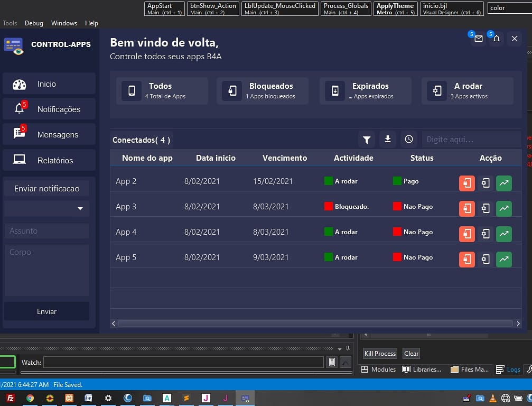Screen dimensions: 532x406
Task: Open the settings gear in taskbar
Action: point(108,398)
